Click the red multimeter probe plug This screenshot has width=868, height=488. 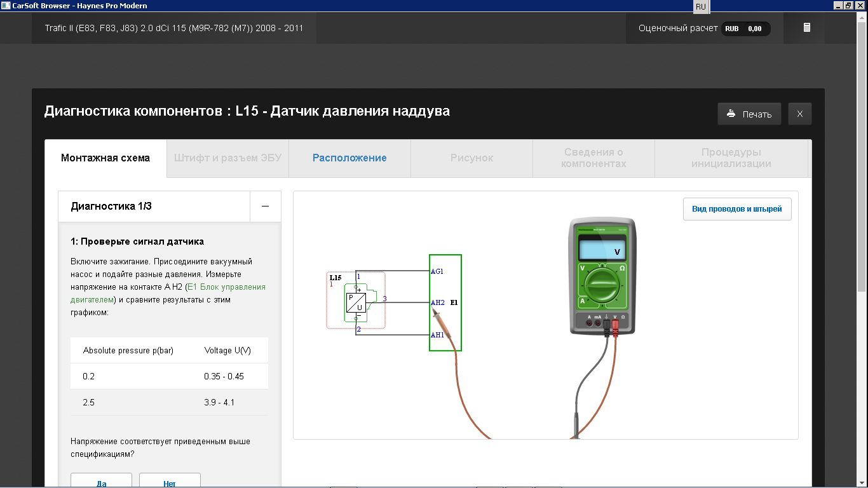tap(616, 327)
